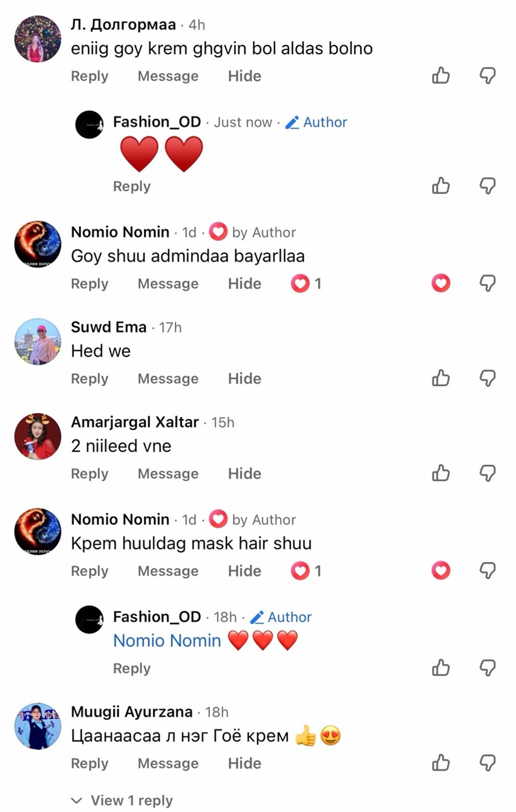
Task: Like Л. Долгормаа's comment with thumbs up
Action: coord(441,75)
